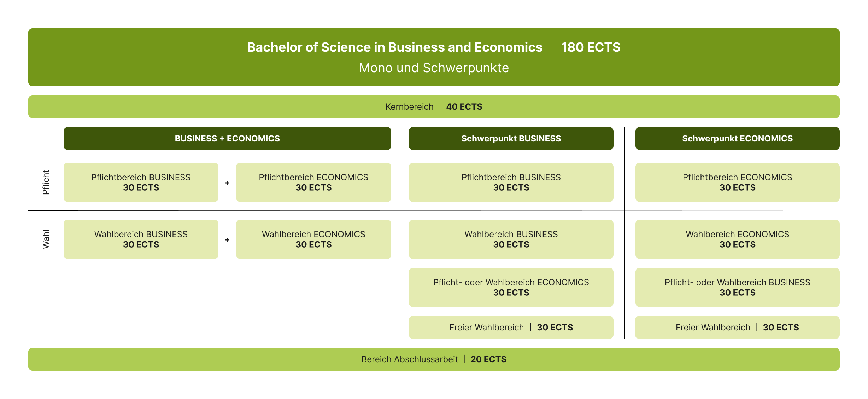This screenshot has height=399, width=868.
Task: Open the BUSINESS + ECONOMICS header
Action: tap(227, 138)
